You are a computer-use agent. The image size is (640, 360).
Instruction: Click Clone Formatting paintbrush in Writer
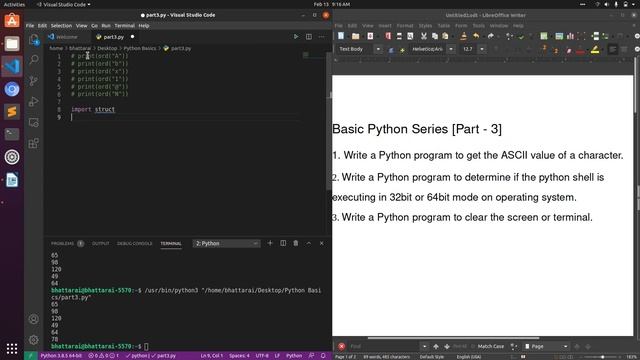(x=463, y=36)
